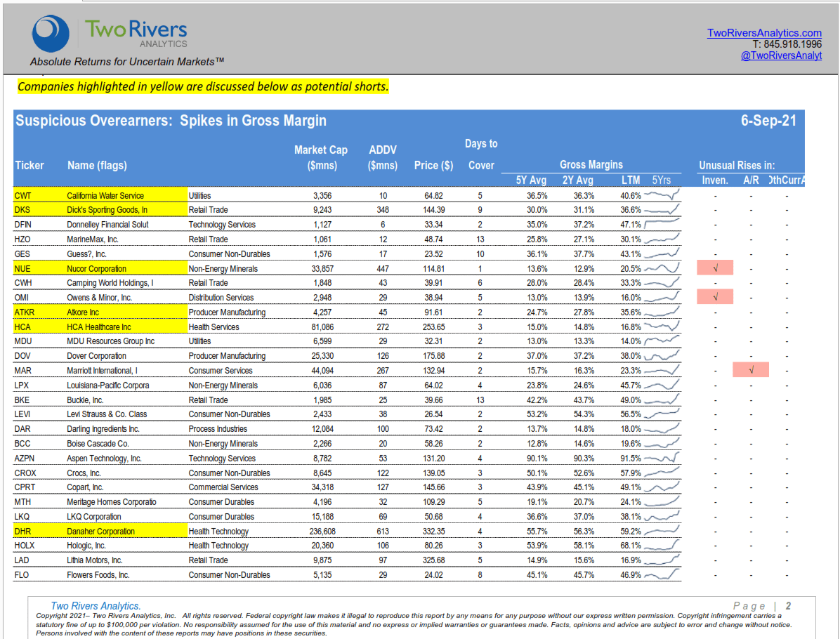
Task: Click the Marriott International name cell
Action: click(102, 371)
